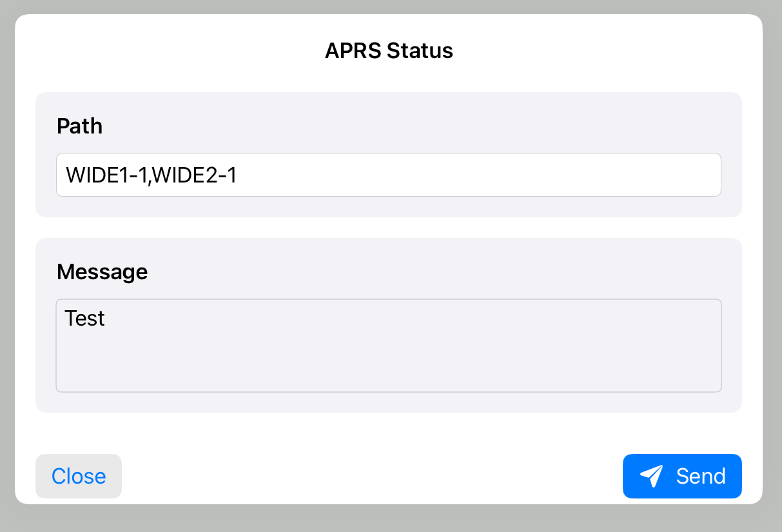Image resolution: width=782 pixels, height=532 pixels.
Task: Place the cursor on the word Test
Action: coord(84,318)
